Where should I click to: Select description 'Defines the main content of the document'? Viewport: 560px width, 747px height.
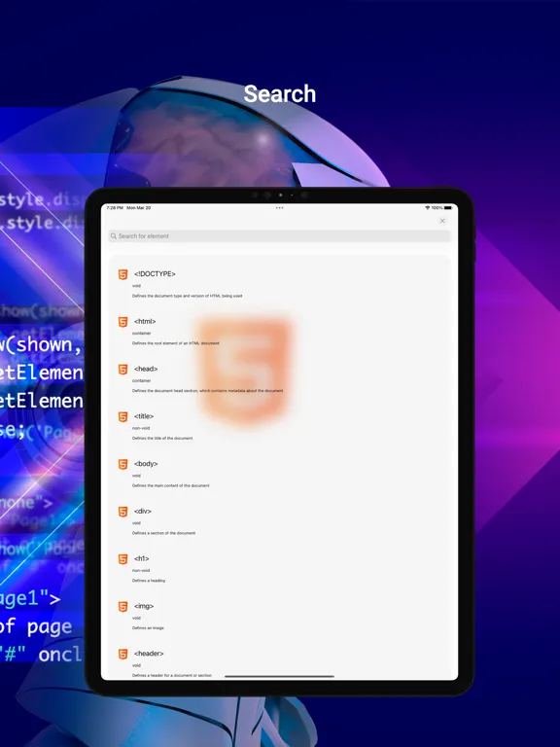(x=171, y=485)
